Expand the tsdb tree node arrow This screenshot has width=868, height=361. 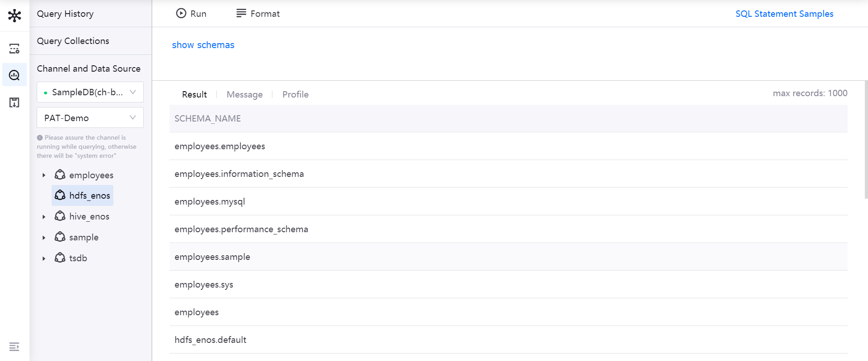pyautogui.click(x=44, y=259)
